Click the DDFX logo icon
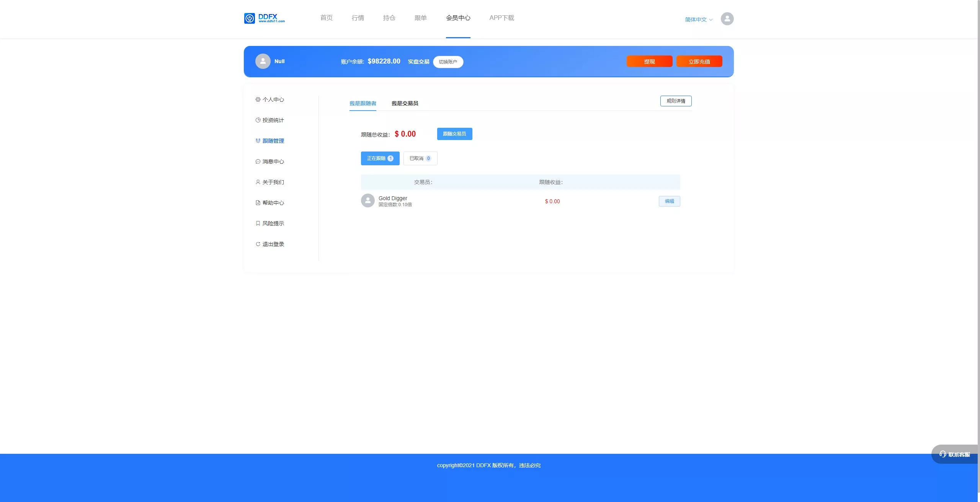Viewport: 980px width, 502px height. (250, 18)
